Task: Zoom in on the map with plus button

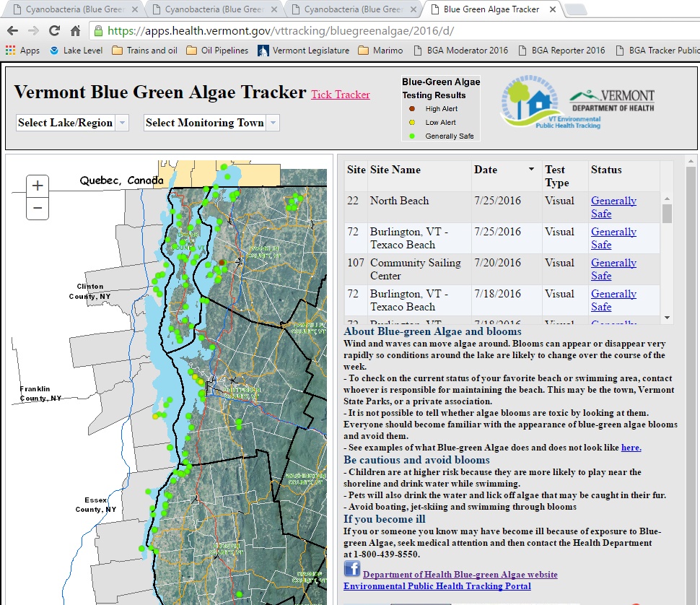Action: point(38,186)
